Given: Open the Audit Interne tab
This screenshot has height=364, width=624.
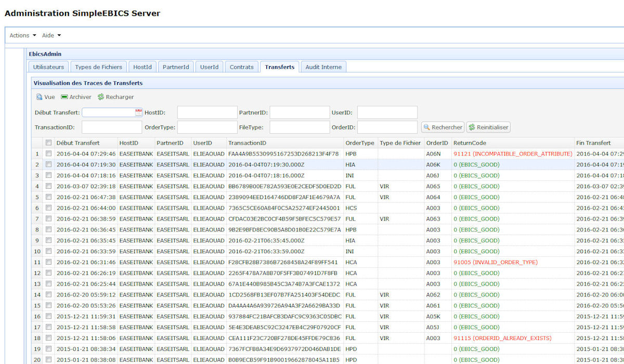Looking at the screenshot, I should click(x=323, y=67).
